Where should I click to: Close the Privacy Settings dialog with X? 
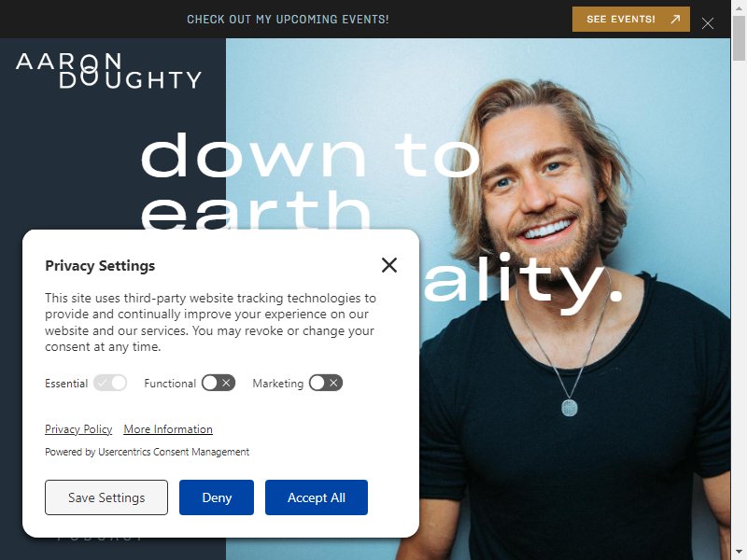[x=389, y=265]
